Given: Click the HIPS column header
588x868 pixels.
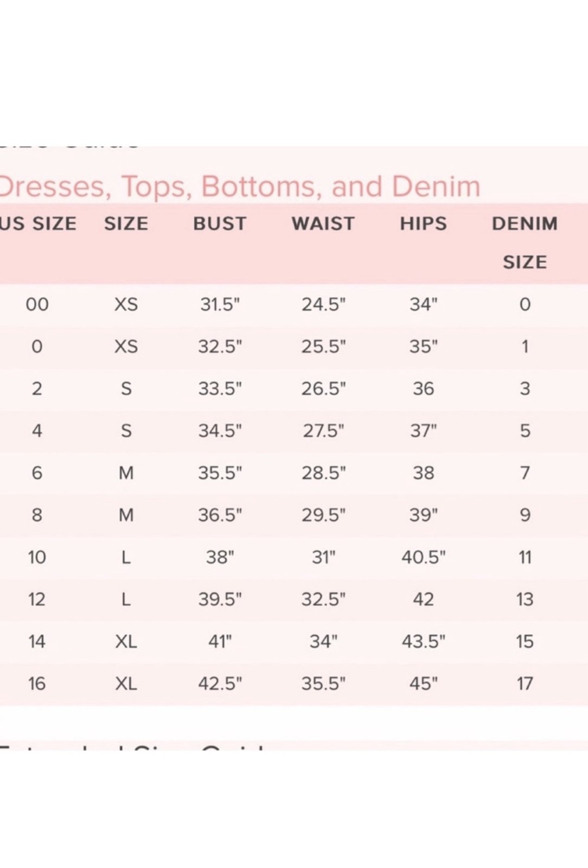Looking at the screenshot, I should (424, 224).
